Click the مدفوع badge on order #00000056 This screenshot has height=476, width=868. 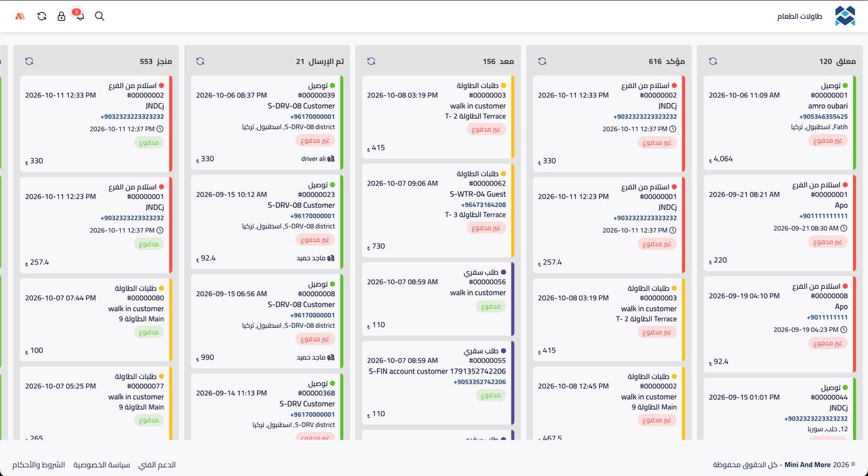coord(491,307)
